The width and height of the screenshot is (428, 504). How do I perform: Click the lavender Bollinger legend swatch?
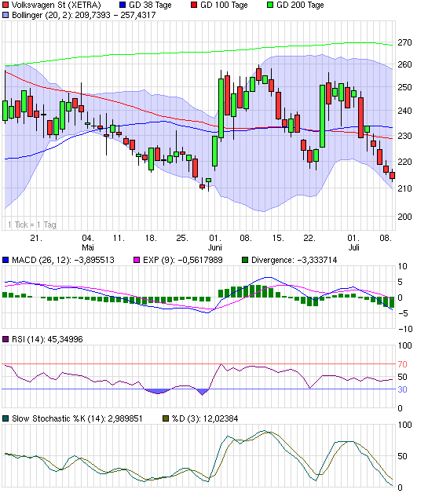coord(5,15)
